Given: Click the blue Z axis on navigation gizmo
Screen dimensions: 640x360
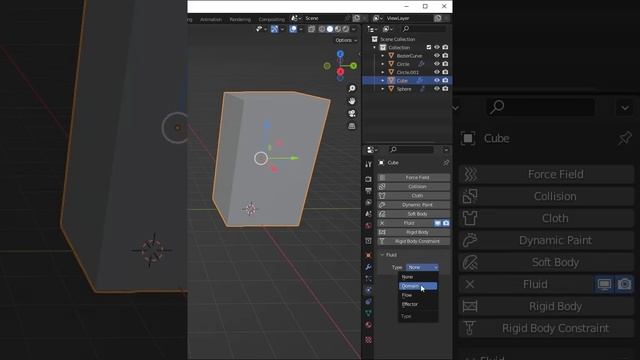Looking at the screenshot, I should 340,54.
